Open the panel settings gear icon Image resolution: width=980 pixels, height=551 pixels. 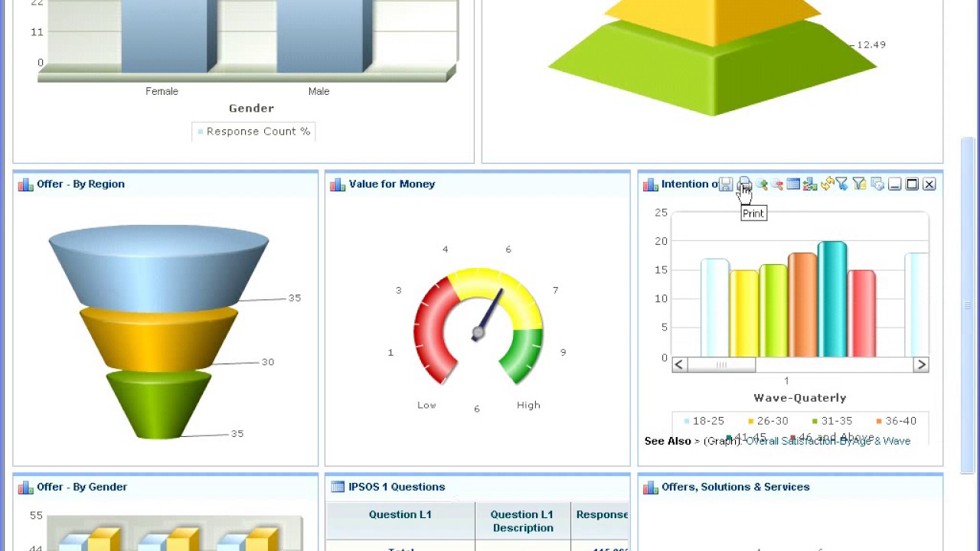coord(877,184)
